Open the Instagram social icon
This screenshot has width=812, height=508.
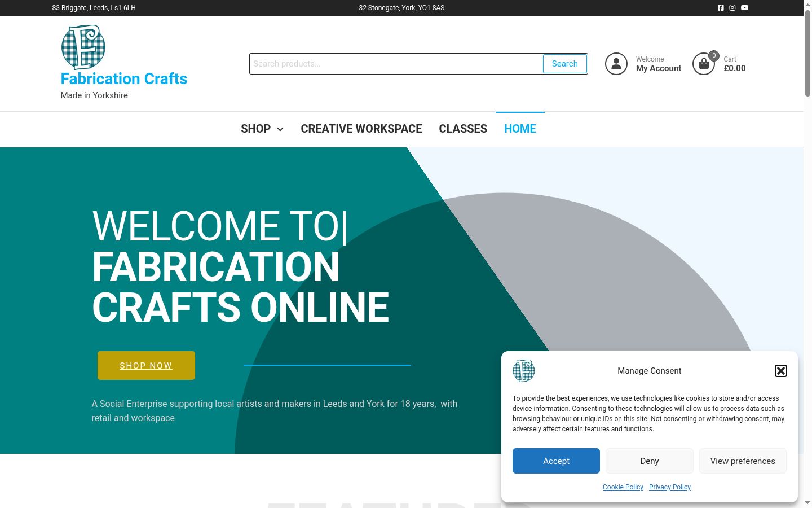(x=732, y=8)
